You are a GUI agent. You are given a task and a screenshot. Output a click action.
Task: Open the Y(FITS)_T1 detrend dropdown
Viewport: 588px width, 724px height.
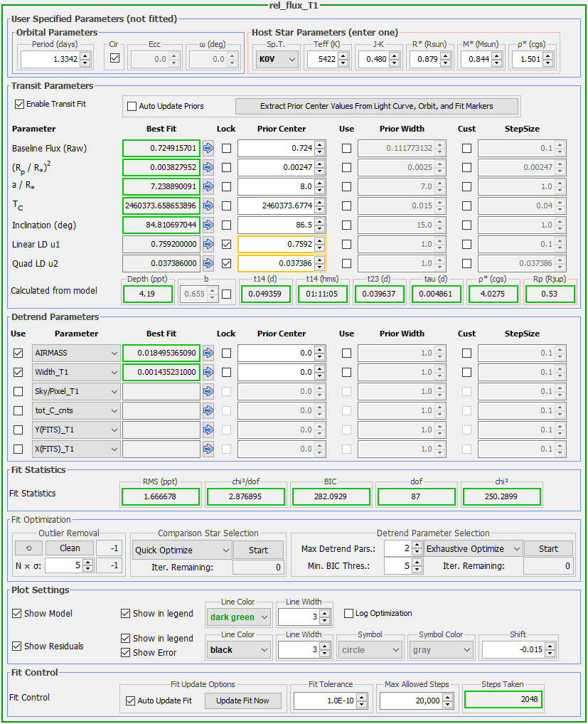[76, 430]
